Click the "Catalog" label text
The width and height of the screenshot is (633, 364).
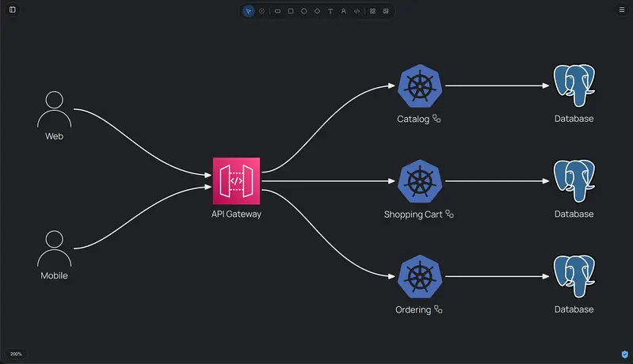coord(413,119)
